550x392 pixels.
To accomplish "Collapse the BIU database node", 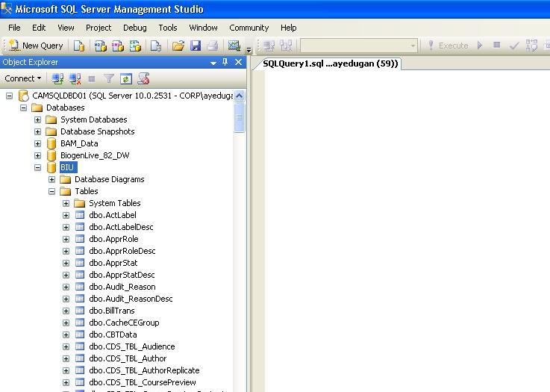I will click(37, 167).
